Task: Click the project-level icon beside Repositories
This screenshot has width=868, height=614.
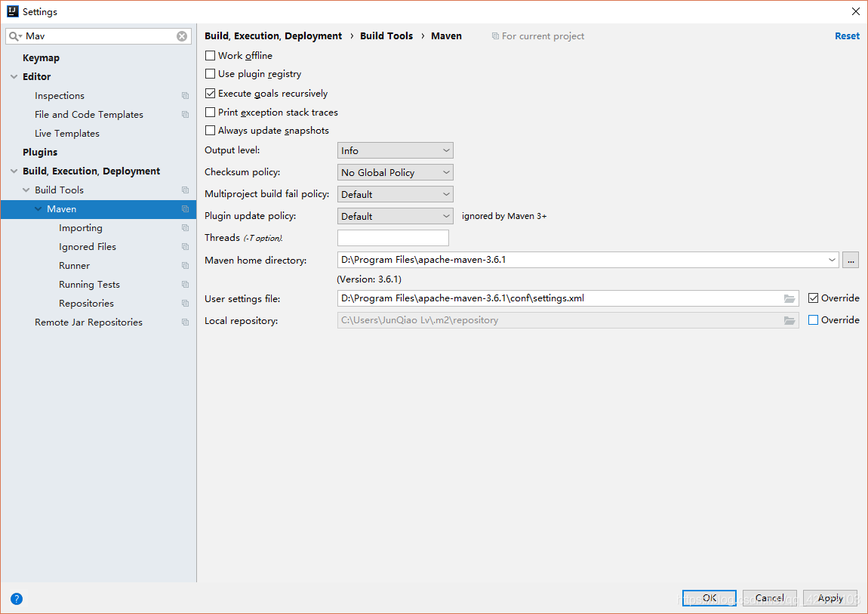Action: click(x=186, y=303)
